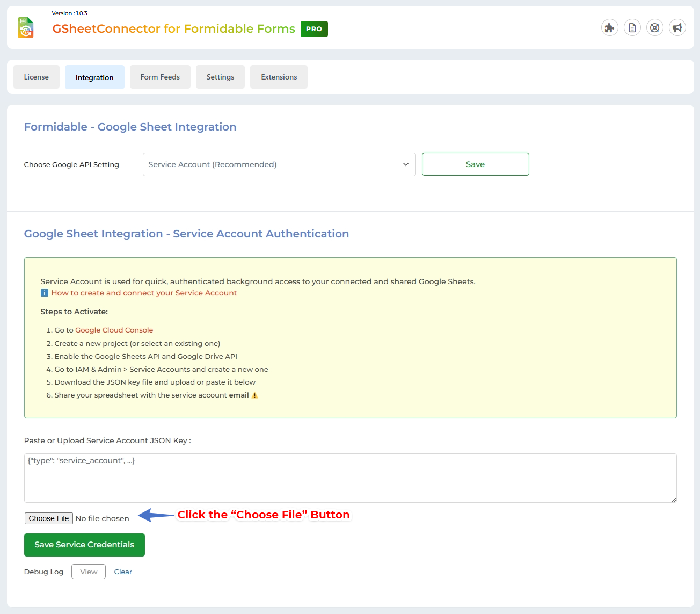Screen dimensions: 700x614
Task: Click the Save button next to the dropdown
Action: pyautogui.click(x=475, y=164)
